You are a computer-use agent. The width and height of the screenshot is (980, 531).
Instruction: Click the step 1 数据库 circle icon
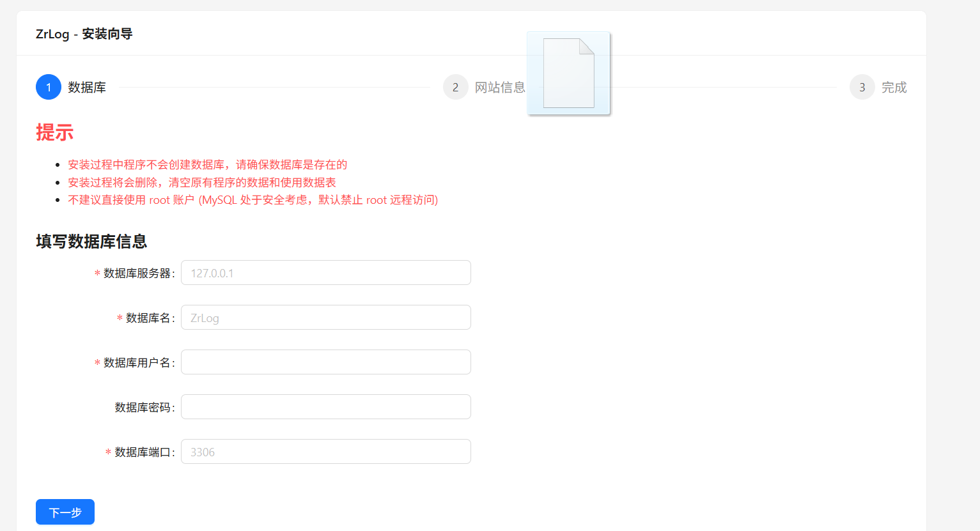pos(49,87)
